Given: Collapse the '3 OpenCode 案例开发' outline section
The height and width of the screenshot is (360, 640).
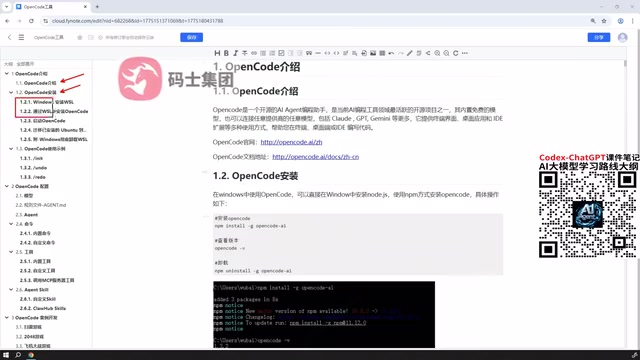Looking at the screenshot, I should coord(7,318).
